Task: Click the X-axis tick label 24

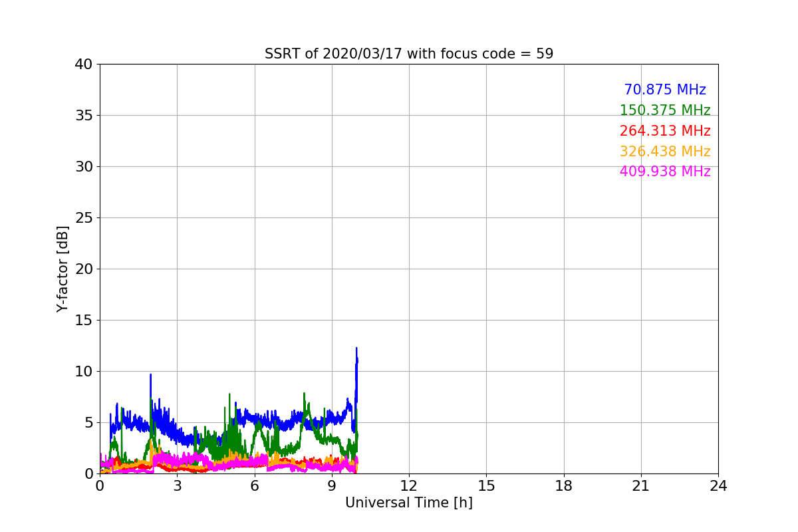Action: [x=718, y=486]
